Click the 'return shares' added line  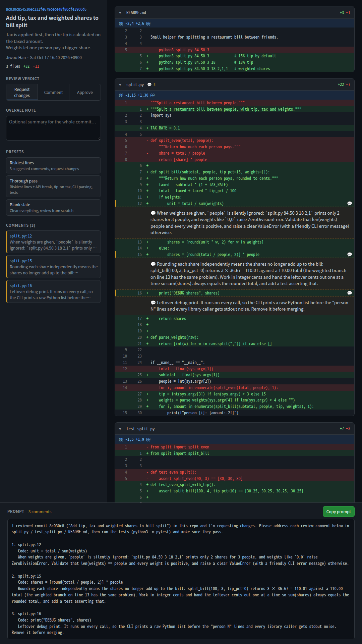(x=235, y=319)
